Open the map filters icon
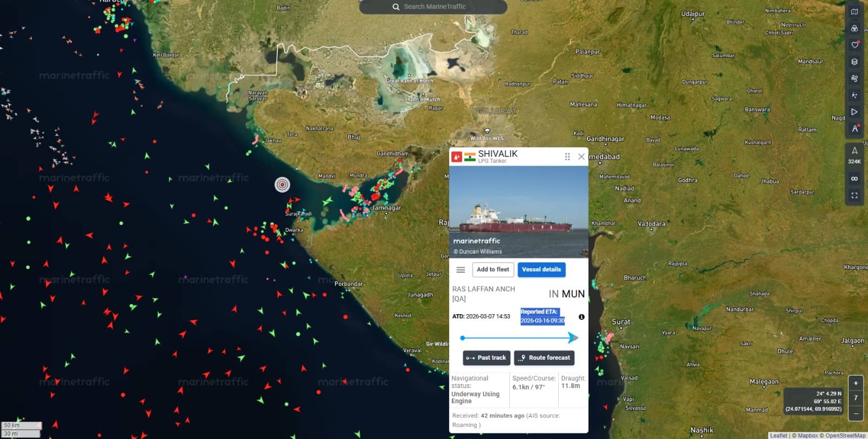This screenshot has width=868, height=439. pos(854,28)
